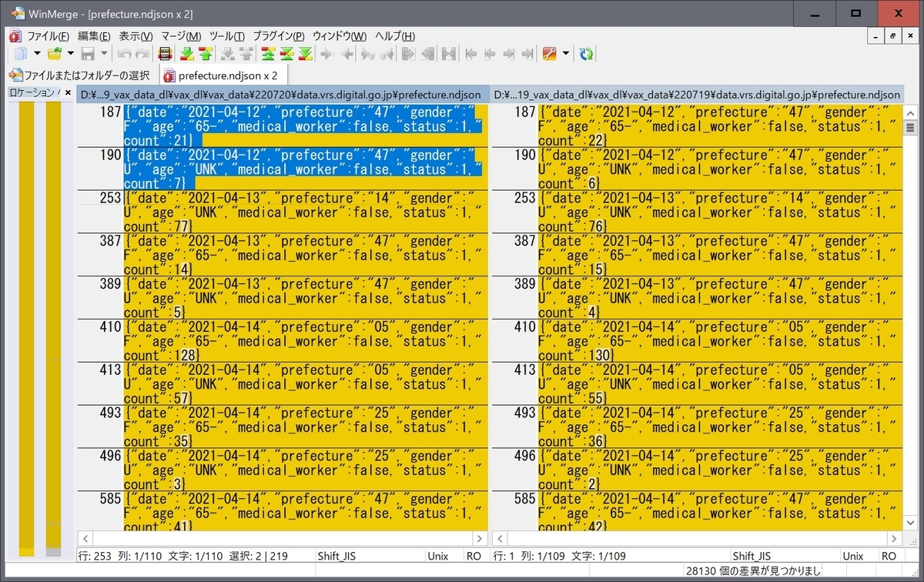Restore the inner document window

point(893,36)
